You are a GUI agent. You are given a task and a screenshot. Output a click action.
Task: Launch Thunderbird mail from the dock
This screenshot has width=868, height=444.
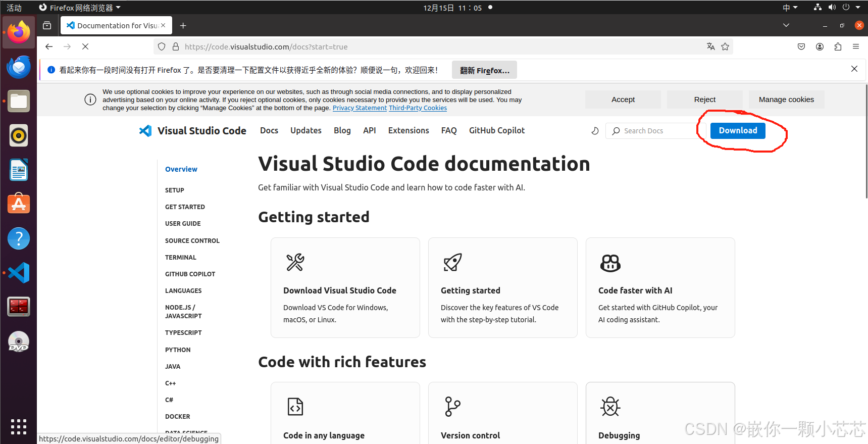pos(19,67)
